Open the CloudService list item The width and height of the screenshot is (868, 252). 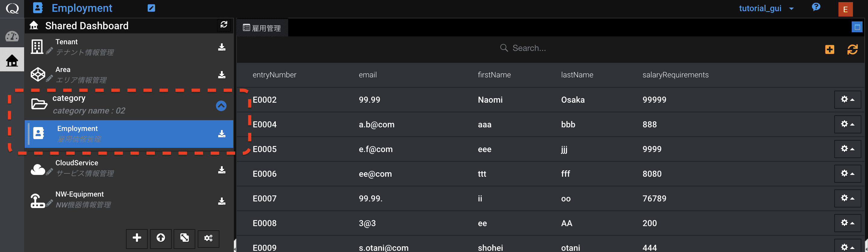tap(129, 168)
